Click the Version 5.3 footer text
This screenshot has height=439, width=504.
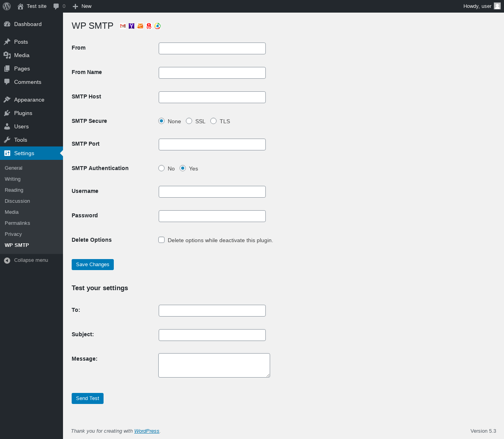pyautogui.click(x=483, y=431)
